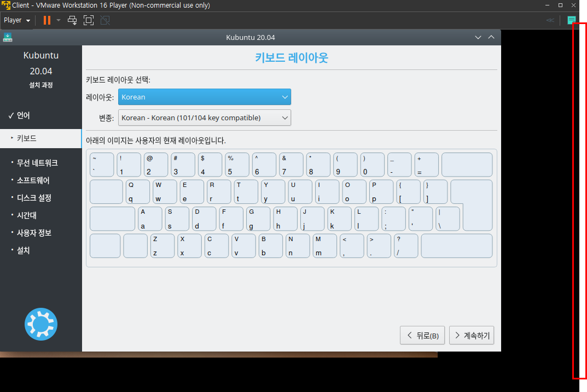Click the green VMware notes icon
Viewport: 587px width, 392px height.
[571, 20]
